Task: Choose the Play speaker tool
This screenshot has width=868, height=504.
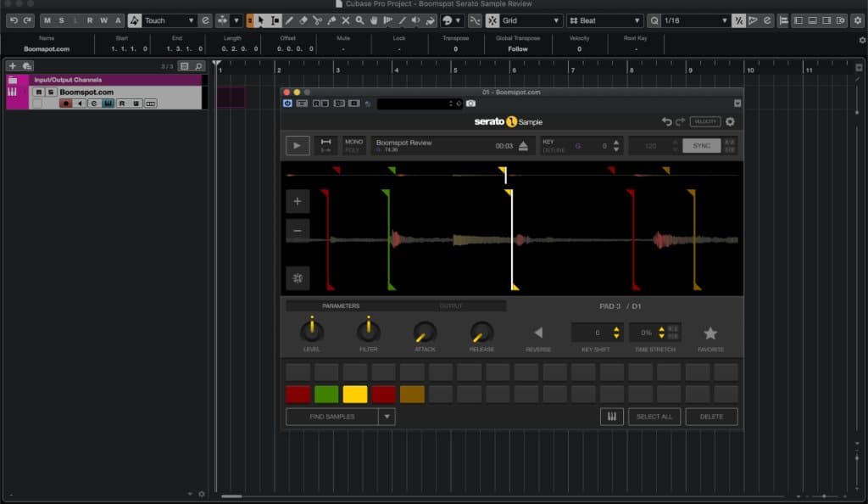Action: tap(415, 20)
